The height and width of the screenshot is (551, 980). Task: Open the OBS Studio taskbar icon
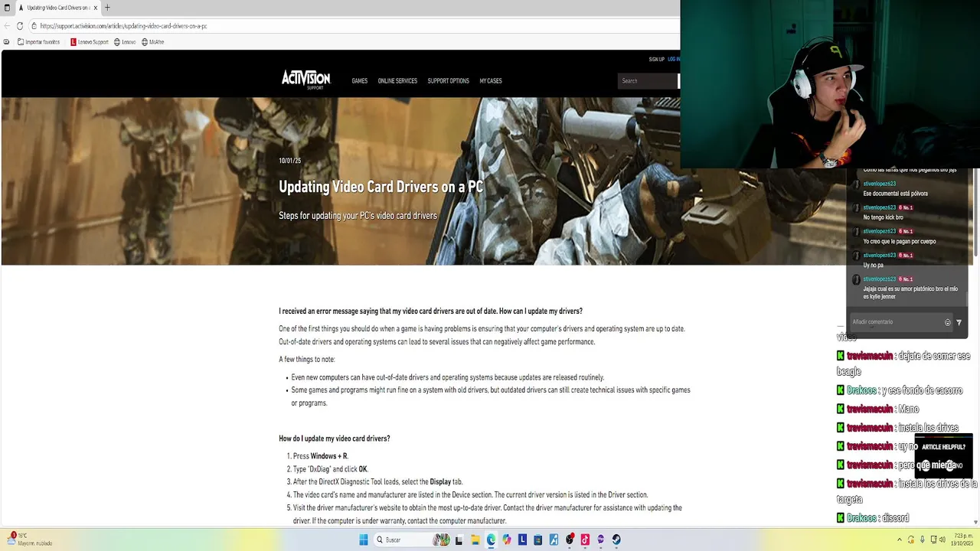pos(569,540)
